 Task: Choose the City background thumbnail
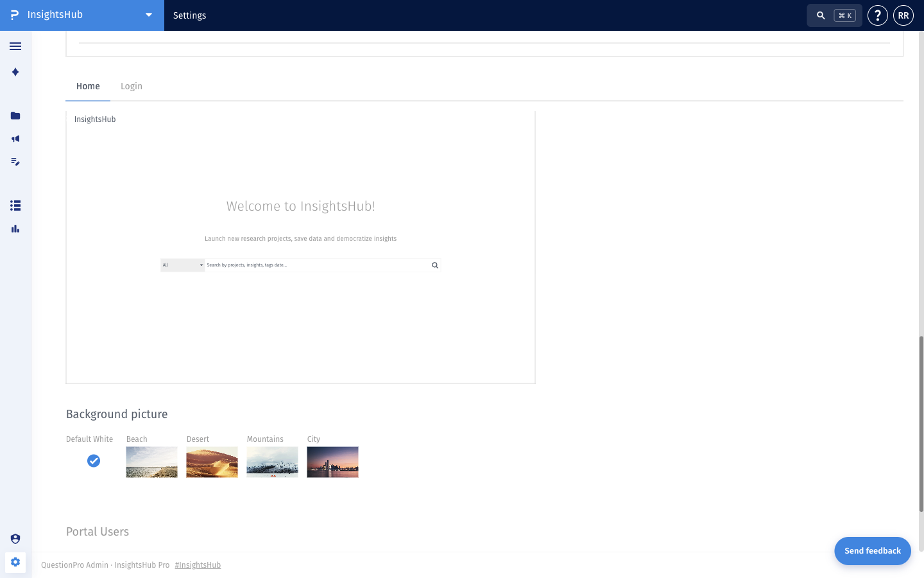[x=333, y=462]
